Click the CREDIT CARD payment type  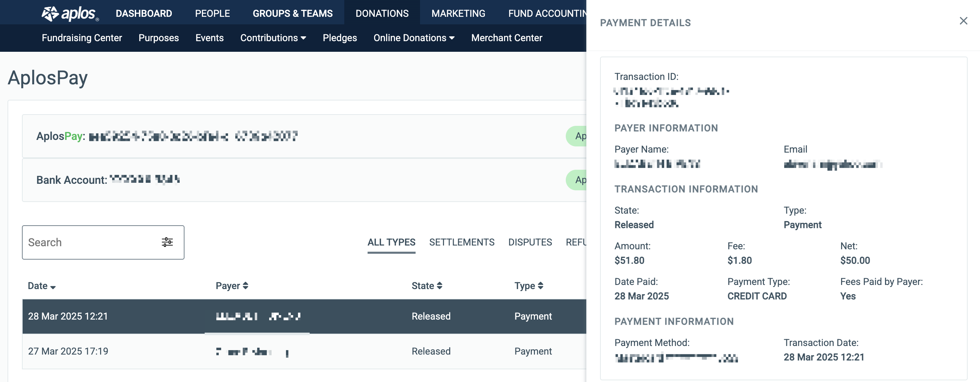point(757,296)
